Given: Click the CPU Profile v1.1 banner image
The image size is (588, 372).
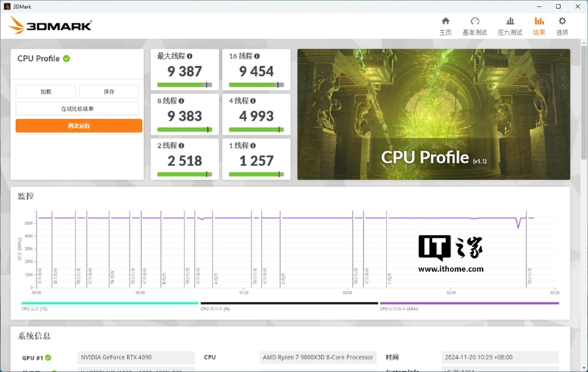Looking at the screenshot, I should (x=434, y=115).
